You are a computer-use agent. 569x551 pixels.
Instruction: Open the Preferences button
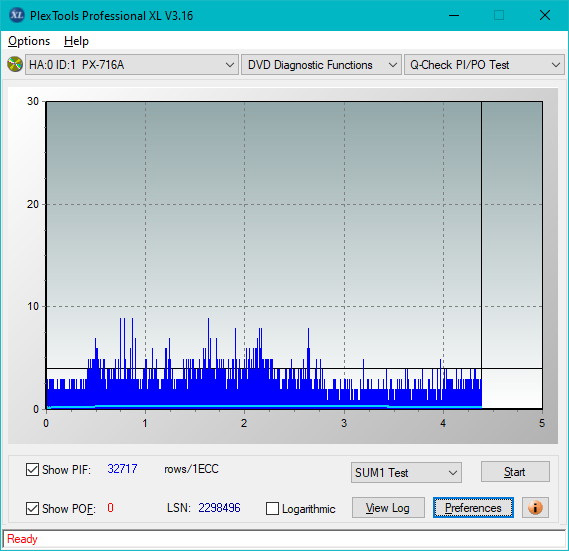473,507
